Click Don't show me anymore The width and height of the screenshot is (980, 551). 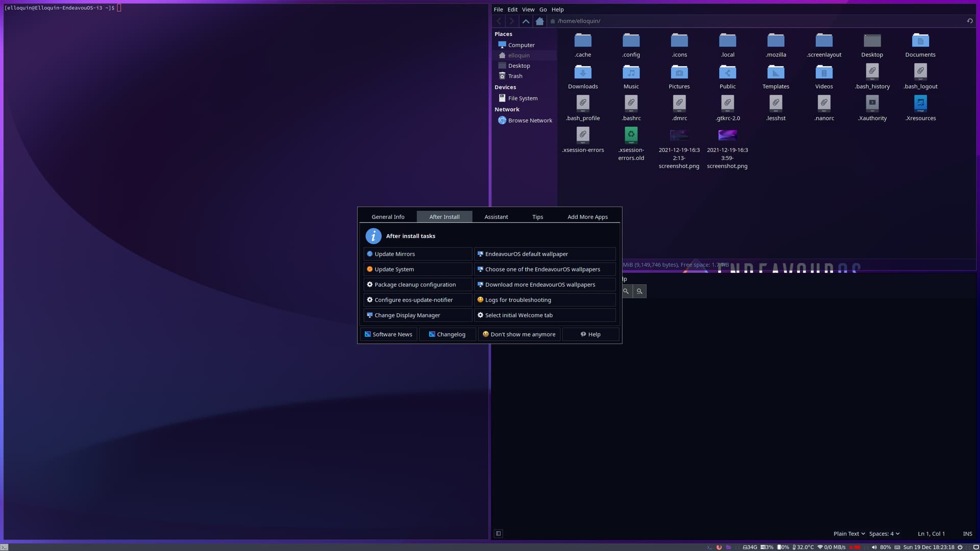pos(519,334)
